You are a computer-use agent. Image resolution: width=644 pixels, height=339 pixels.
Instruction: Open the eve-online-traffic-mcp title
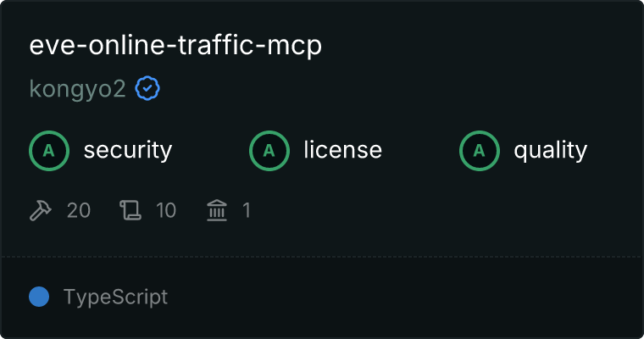[175, 45]
